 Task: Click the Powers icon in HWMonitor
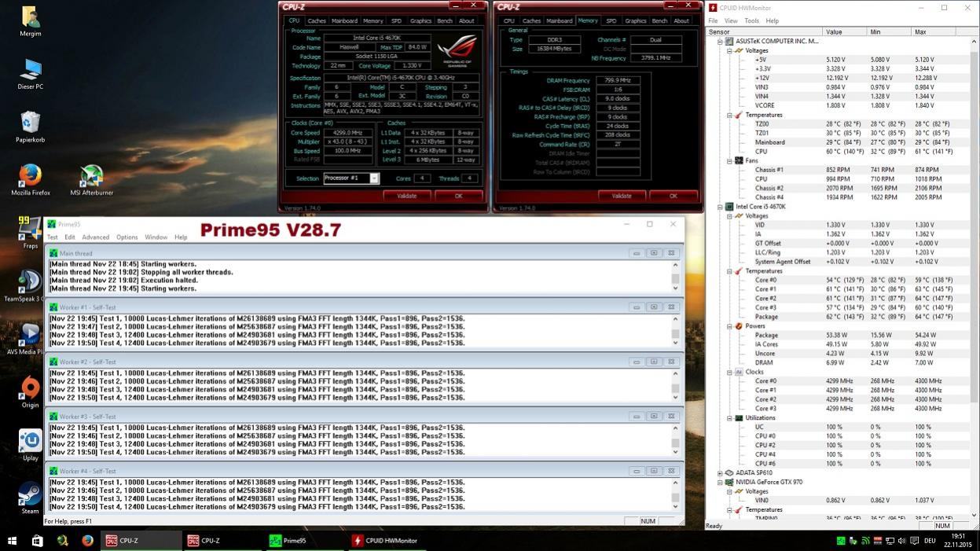pos(739,326)
